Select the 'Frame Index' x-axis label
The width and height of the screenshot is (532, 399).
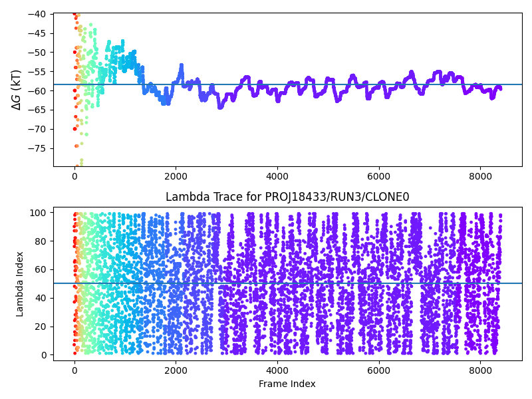[x=287, y=384]
